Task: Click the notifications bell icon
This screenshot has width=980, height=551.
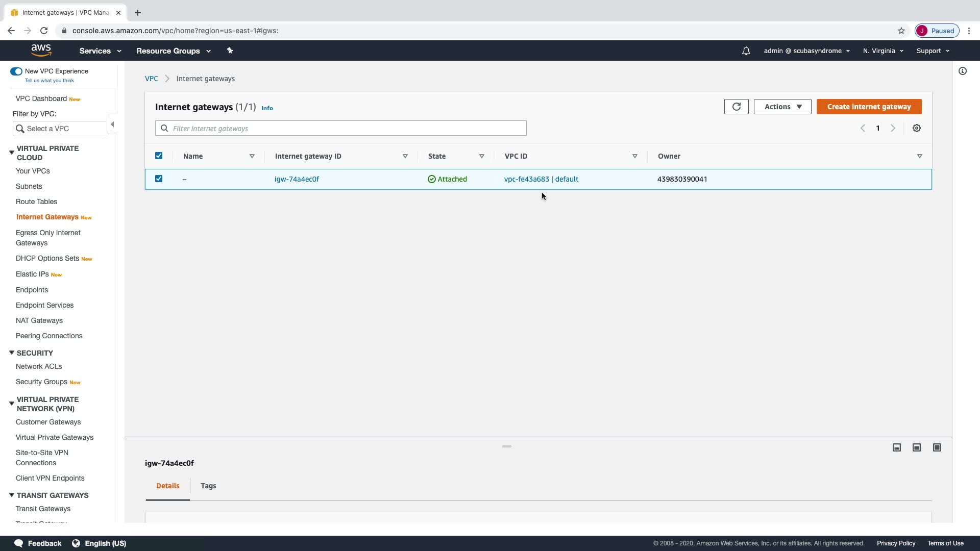Action: [746, 51]
